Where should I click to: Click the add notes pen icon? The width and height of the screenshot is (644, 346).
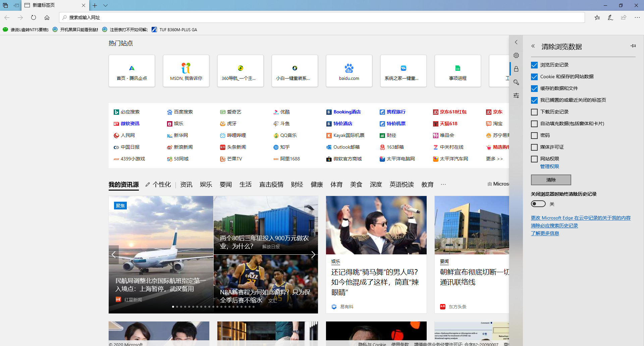(x=610, y=17)
